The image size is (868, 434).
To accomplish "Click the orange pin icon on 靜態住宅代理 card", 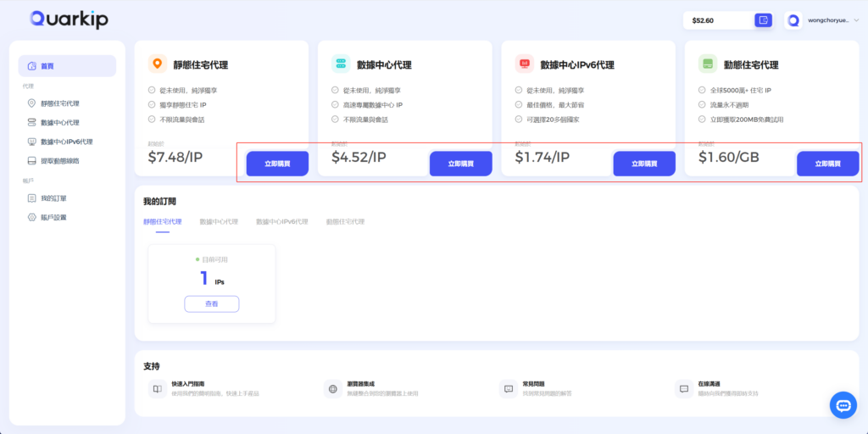I will [x=158, y=64].
